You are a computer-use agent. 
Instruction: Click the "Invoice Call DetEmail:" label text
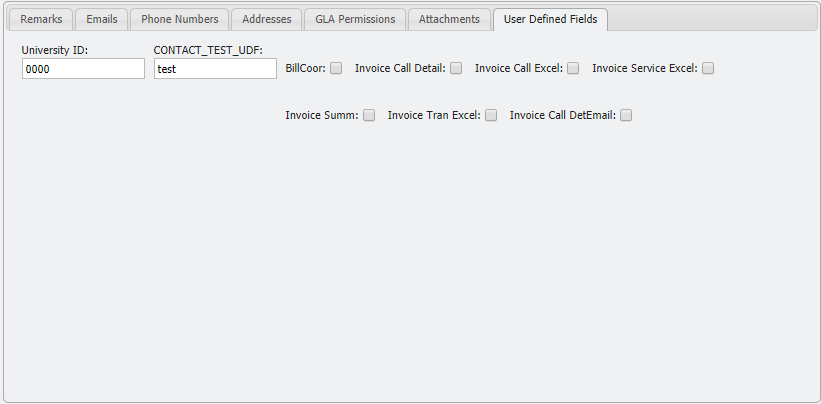click(x=562, y=115)
